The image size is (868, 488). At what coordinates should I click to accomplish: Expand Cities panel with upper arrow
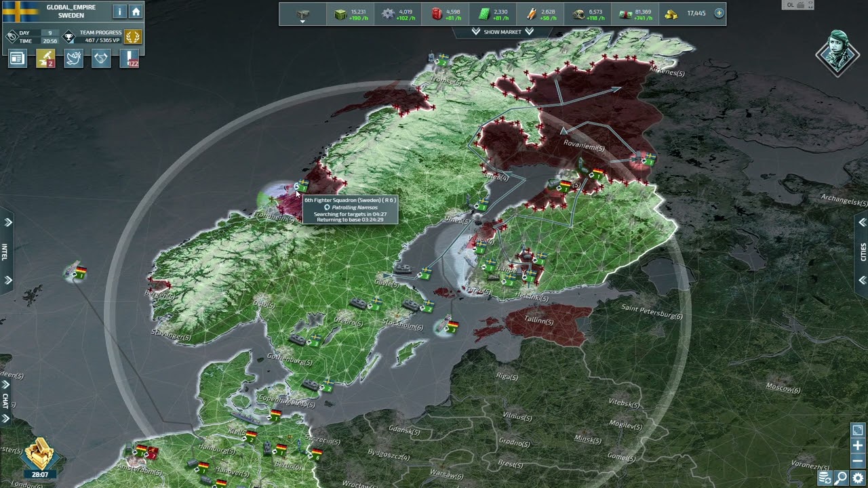(862, 222)
